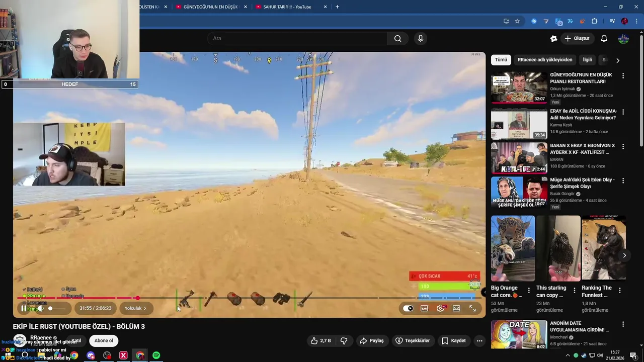This screenshot has width=644, height=362.
Task: Select the RRaenee adlı yükleyiciden chip
Action: coord(545,60)
